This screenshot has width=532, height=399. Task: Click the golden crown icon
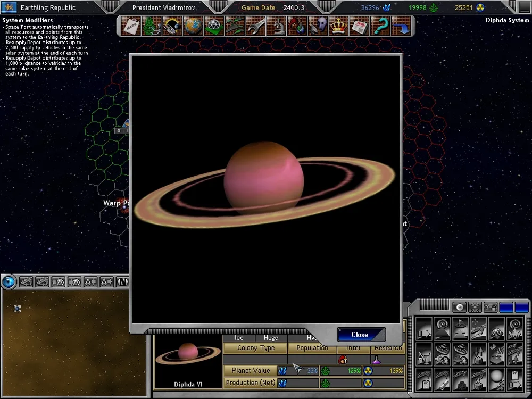339,26
